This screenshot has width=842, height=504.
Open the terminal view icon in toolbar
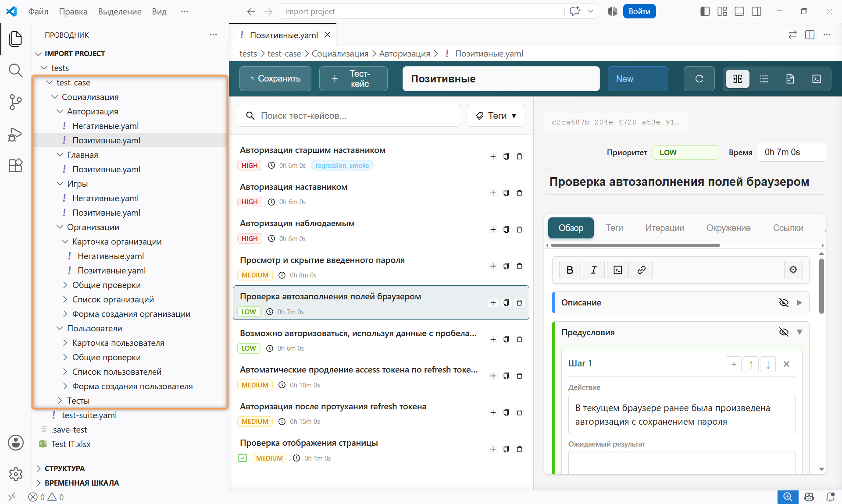coord(817,79)
